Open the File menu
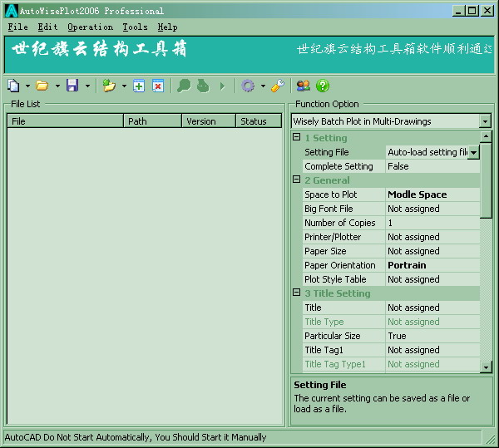The width and height of the screenshot is (499, 448). click(17, 27)
